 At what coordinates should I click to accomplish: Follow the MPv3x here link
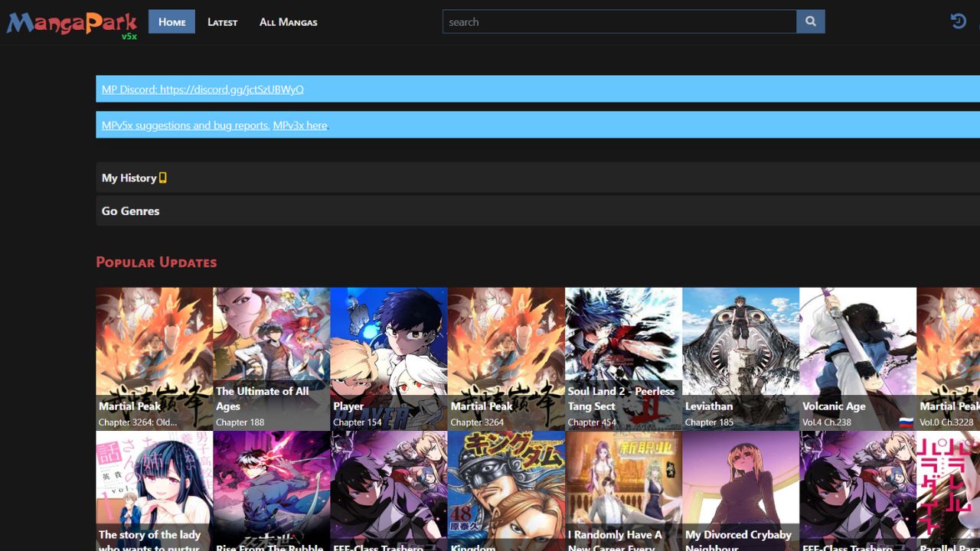tap(300, 126)
